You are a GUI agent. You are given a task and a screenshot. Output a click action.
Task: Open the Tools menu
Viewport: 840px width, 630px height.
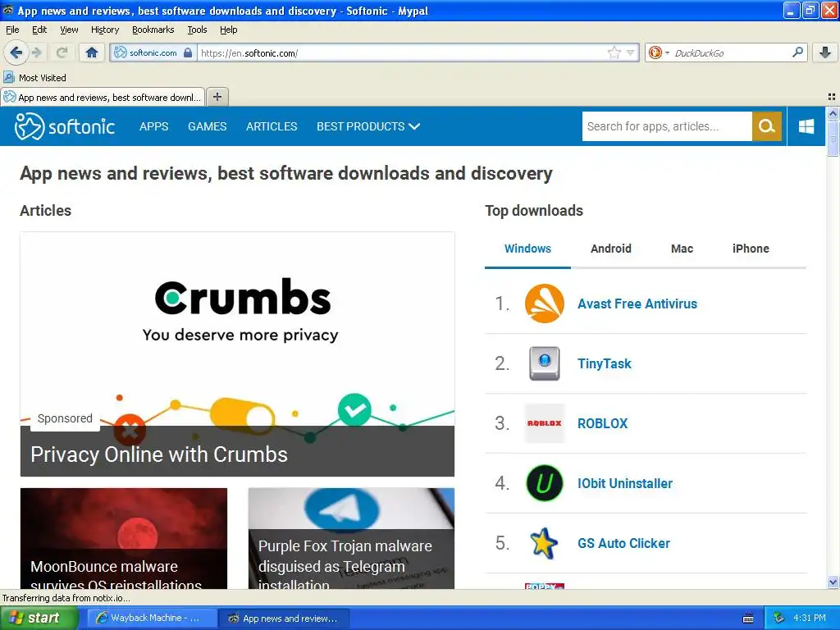point(197,30)
